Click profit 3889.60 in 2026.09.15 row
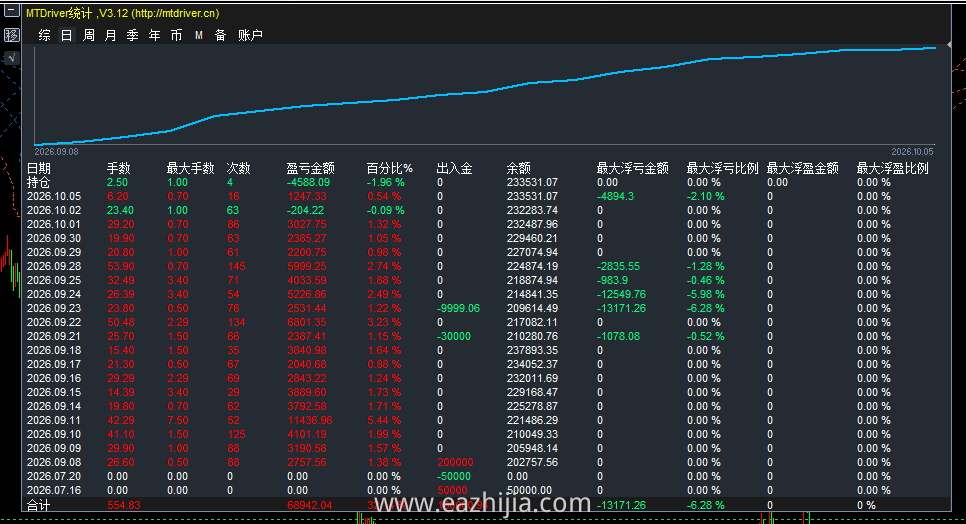This screenshot has height=524, width=966. [x=307, y=392]
